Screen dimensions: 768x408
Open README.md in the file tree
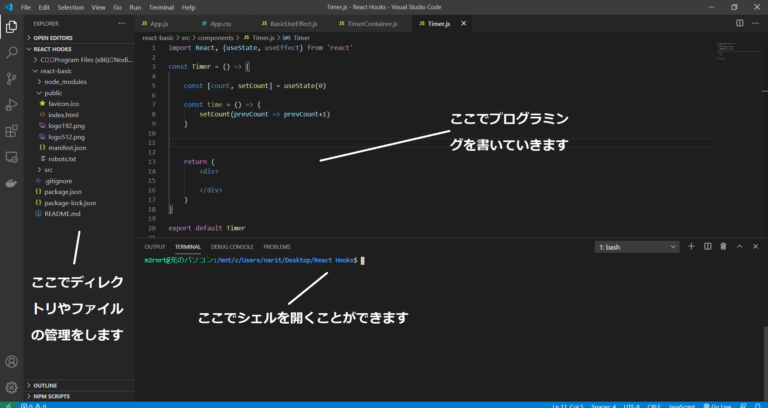pos(79,214)
